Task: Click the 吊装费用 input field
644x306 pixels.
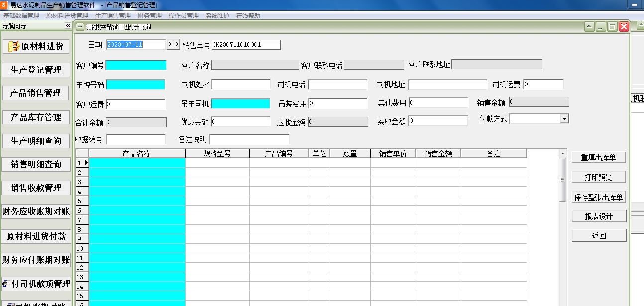Action: coord(338,104)
